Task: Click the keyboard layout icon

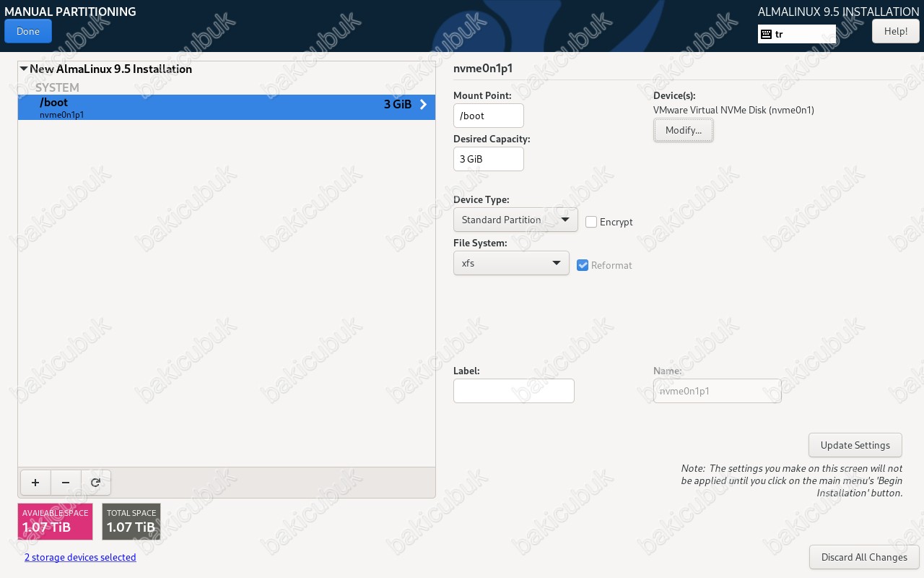Action: click(x=766, y=34)
